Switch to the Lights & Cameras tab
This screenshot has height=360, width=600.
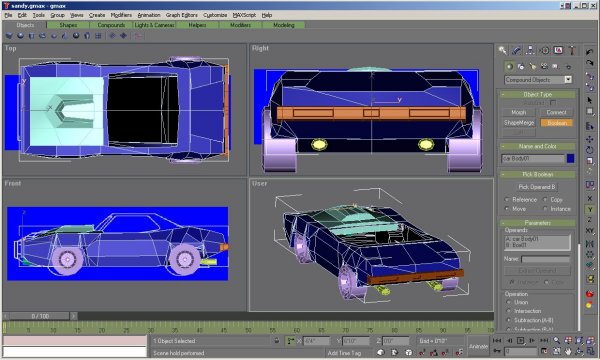(154, 25)
